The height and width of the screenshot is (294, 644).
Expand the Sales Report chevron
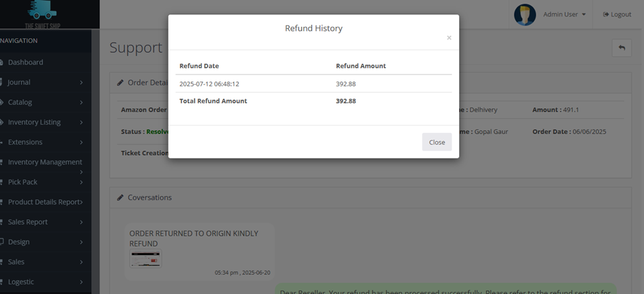[81, 222]
